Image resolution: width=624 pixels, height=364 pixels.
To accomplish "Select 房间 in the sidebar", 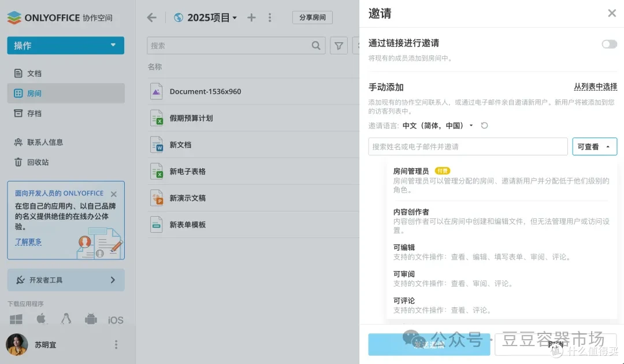I will pyautogui.click(x=66, y=93).
